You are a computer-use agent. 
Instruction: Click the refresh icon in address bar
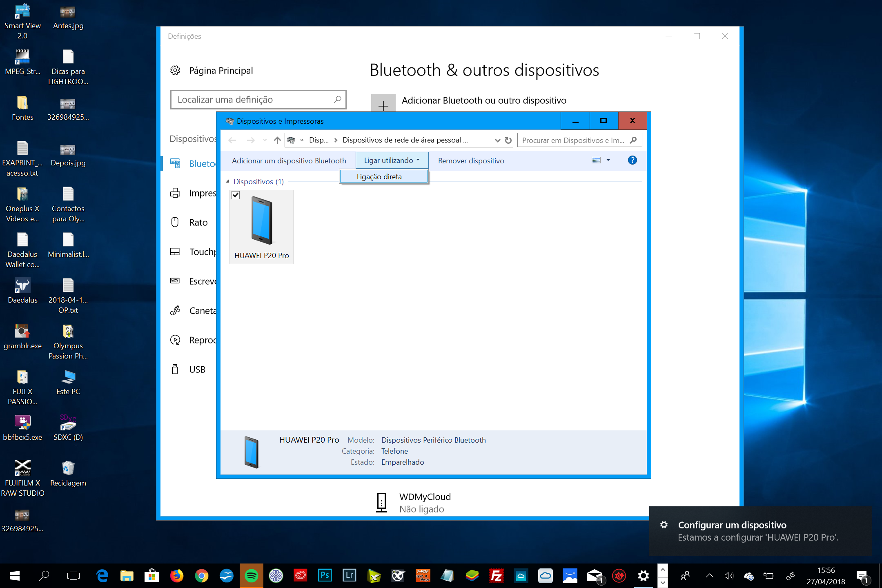point(508,140)
